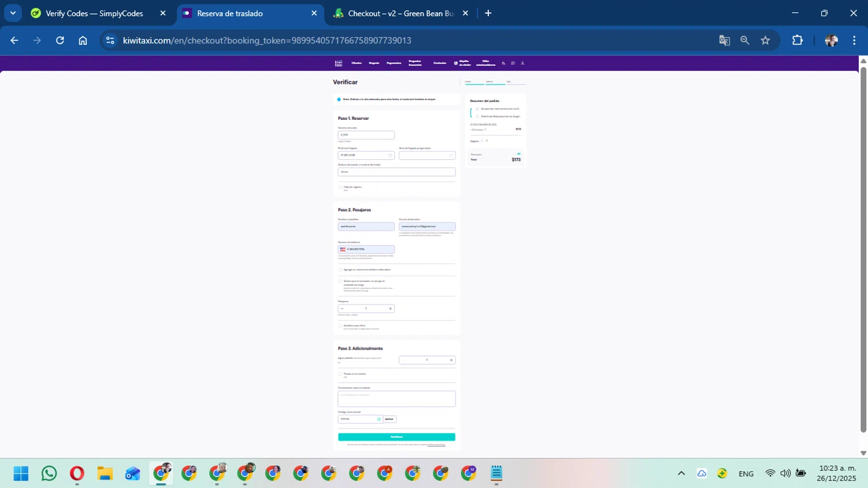The width and height of the screenshot is (868, 488).
Task: Click info icon next to trip duration
Action: point(485,130)
